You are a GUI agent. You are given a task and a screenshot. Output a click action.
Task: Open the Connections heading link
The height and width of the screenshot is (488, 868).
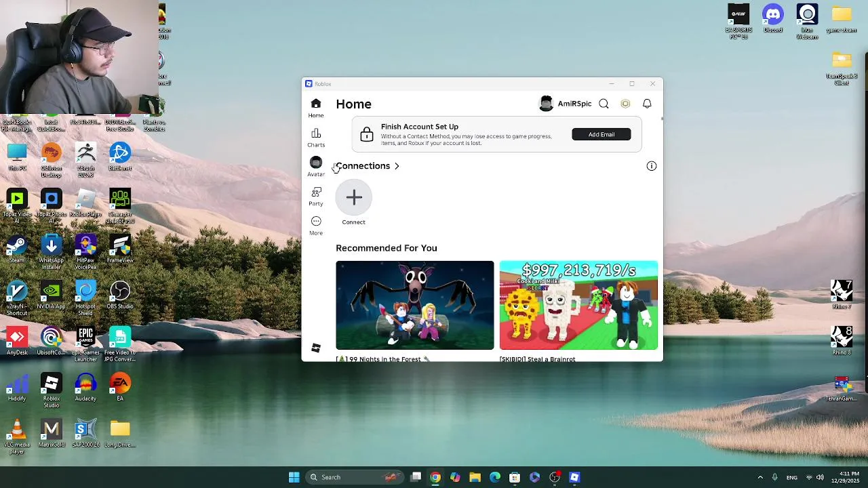tap(363, 166)
